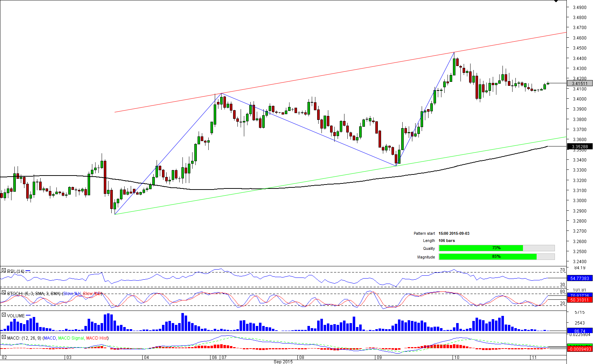Click the 3.4500 price axis label
Screen dimensions: 593x364
tap(580, 48)
